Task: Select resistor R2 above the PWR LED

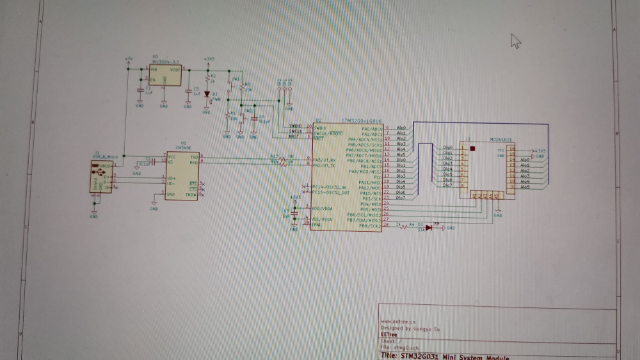Action: (x=208, y=78)
